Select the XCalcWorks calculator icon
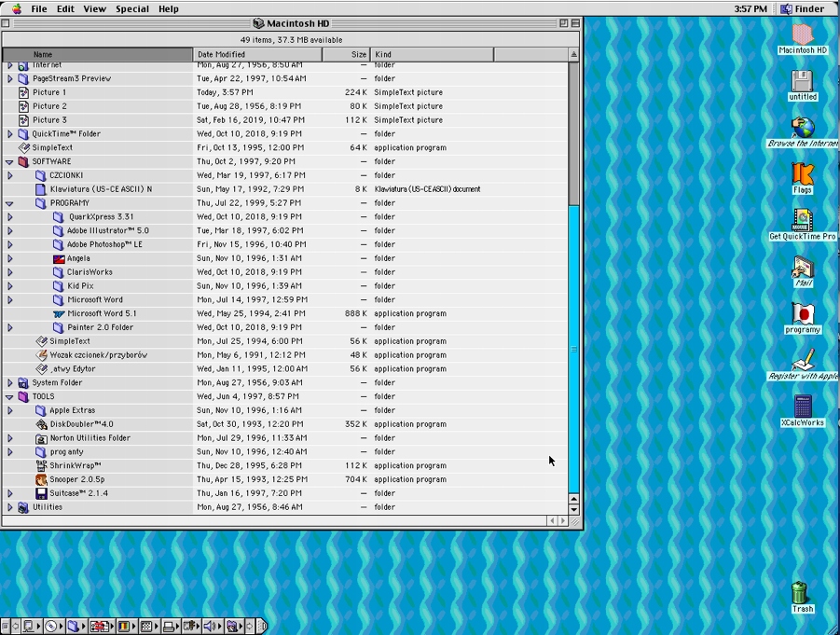840x635 pixels. [802, 407]
